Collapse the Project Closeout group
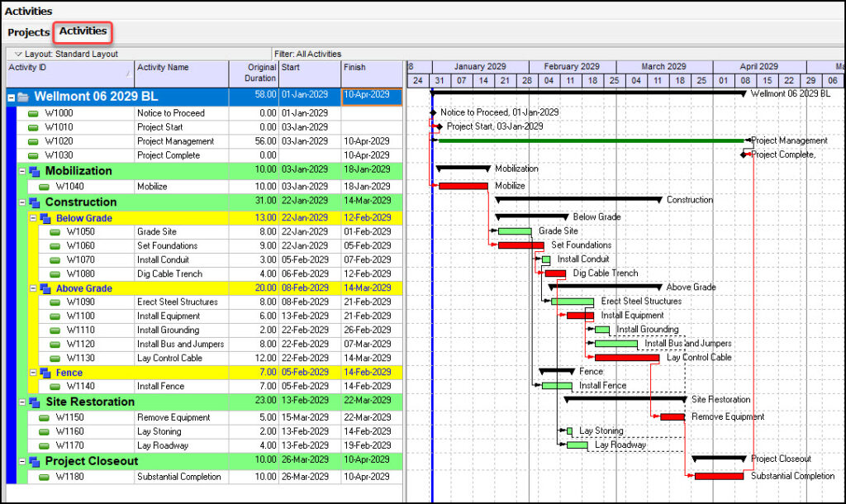The width and height of the screenshot is (846, 504). click(22, 461)
